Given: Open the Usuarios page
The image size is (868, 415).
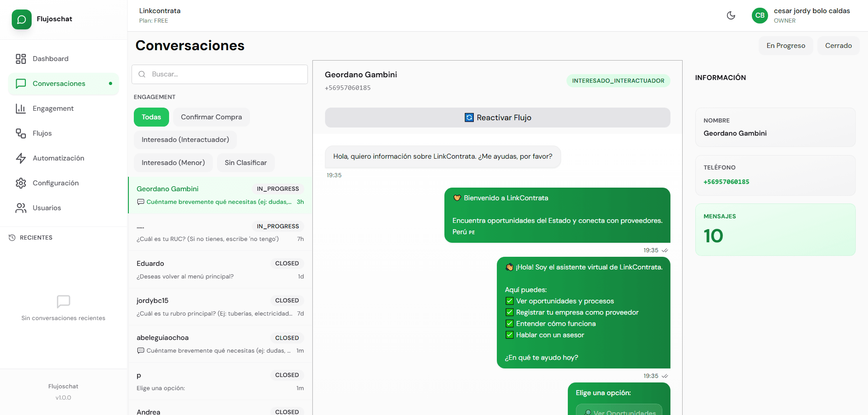Looking at the screenshot, I should pos(63,208).
